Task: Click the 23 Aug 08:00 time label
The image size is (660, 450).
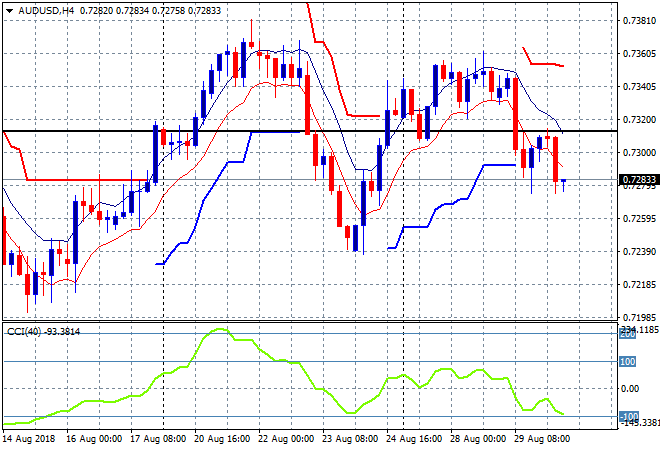Action: (350, 439)
